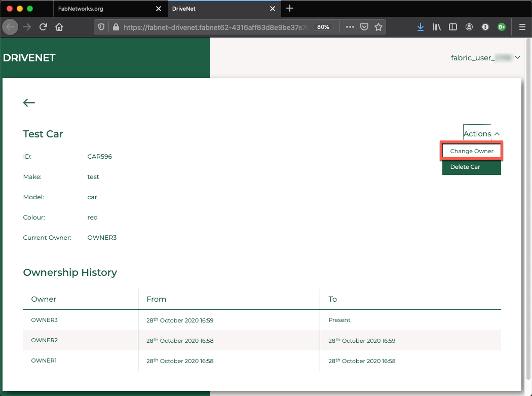532x396 pixels.
Task: Select OWNER3 row in ownership table
Action: 262,320
